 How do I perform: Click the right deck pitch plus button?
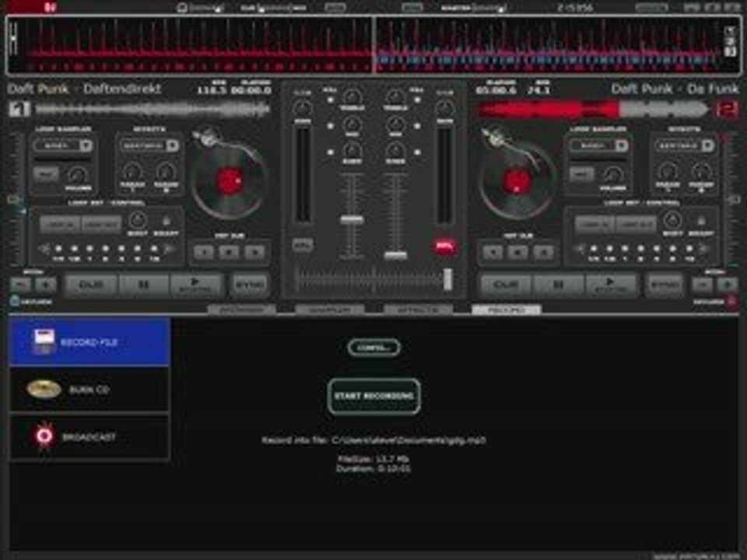727,285
